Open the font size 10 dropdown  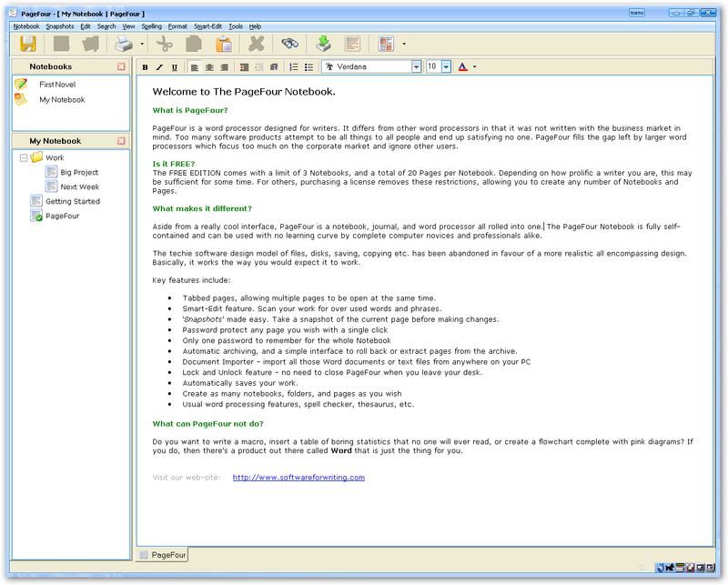tap(446, 66)
